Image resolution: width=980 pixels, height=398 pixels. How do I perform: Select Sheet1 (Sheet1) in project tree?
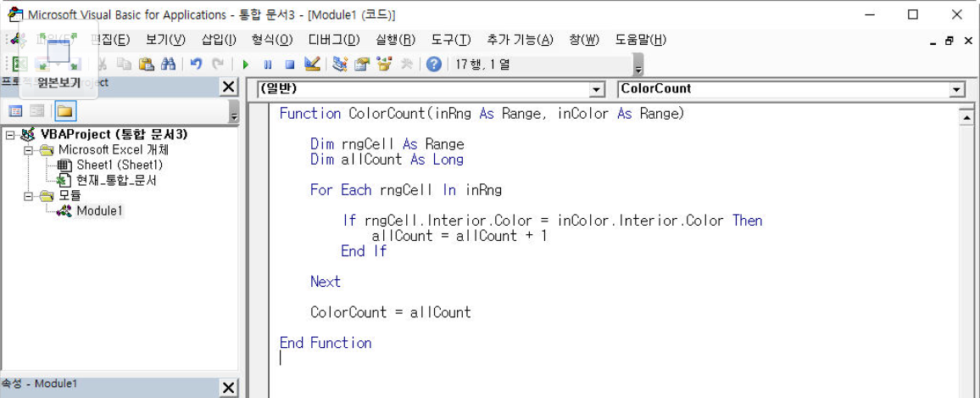coord(120,165)
